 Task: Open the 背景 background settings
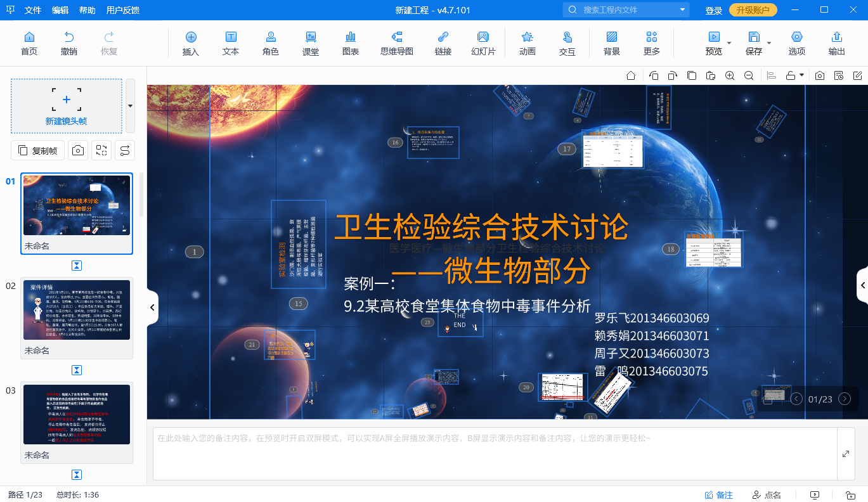[612, 44]
